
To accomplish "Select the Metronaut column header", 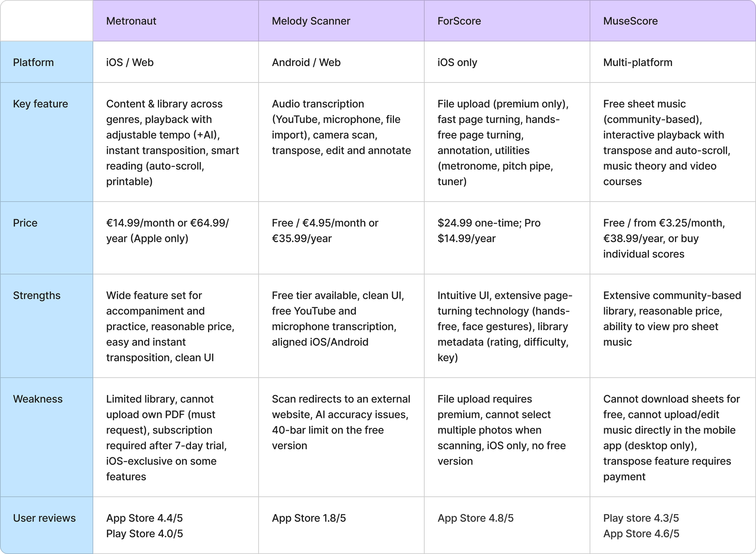I will coord(176,21).
